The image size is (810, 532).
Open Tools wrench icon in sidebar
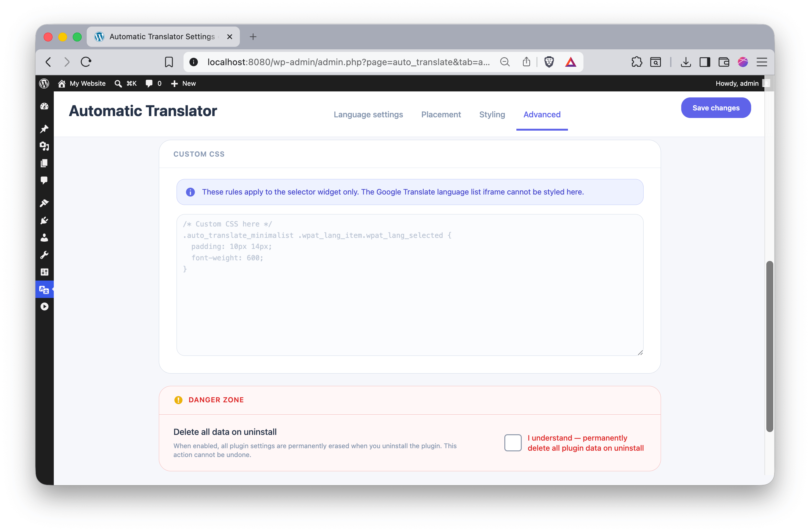coord(44,255)
